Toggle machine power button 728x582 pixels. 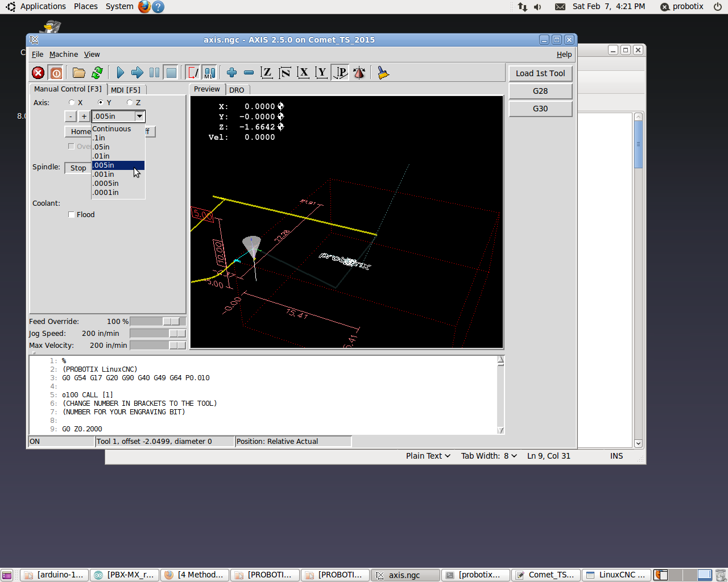pyautogui.click(x=56, y=73)
